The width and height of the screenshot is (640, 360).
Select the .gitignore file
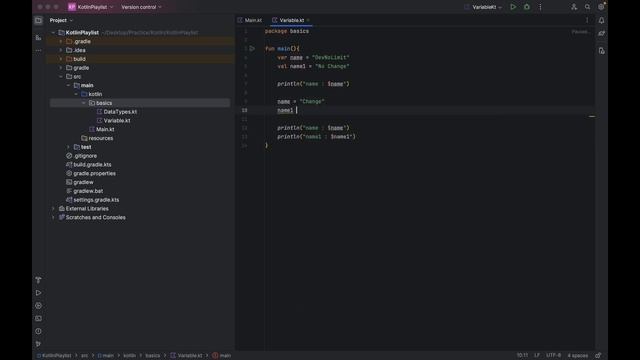point(82,156)
